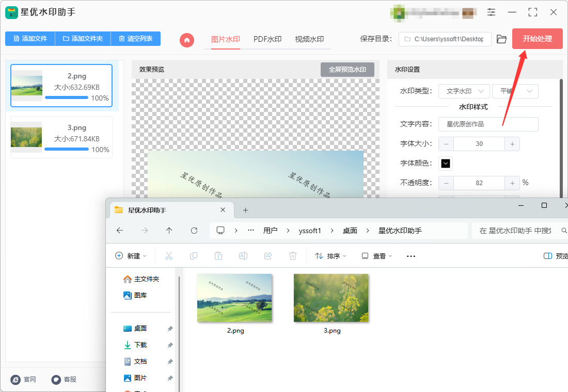This screenshot has height=392, width=568.
Task: Switch to the 视频水印 tab
Action: 309,39
